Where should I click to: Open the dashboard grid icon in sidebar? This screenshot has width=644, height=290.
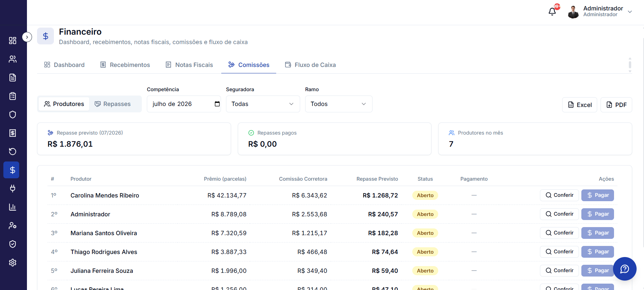[x=12, y=41]
